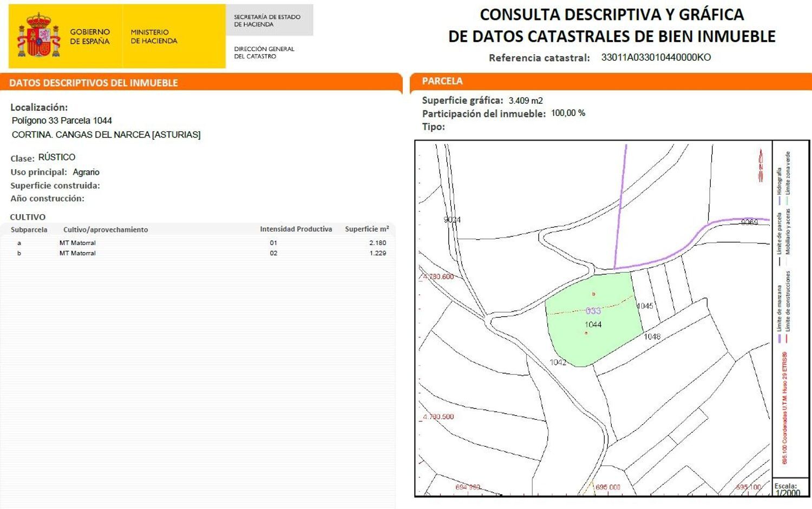
Task: Toggle subparcela b in the cultivo table
Action: tap(20, 253)
